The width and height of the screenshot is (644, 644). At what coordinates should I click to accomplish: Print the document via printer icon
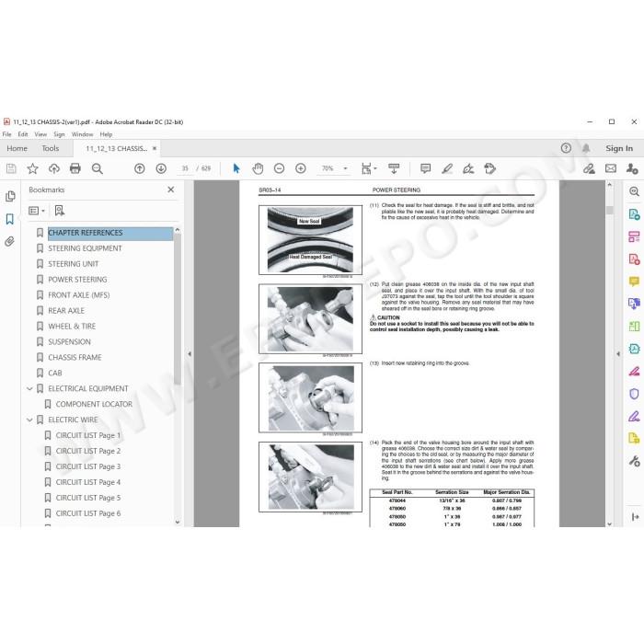click(75, 168)
